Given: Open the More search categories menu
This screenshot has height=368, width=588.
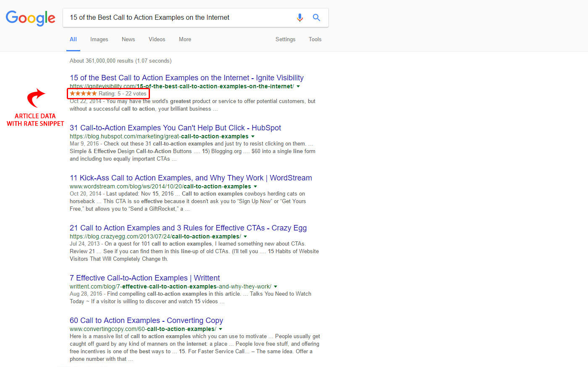Looking at the screenshot, I should tap(185, 40).
